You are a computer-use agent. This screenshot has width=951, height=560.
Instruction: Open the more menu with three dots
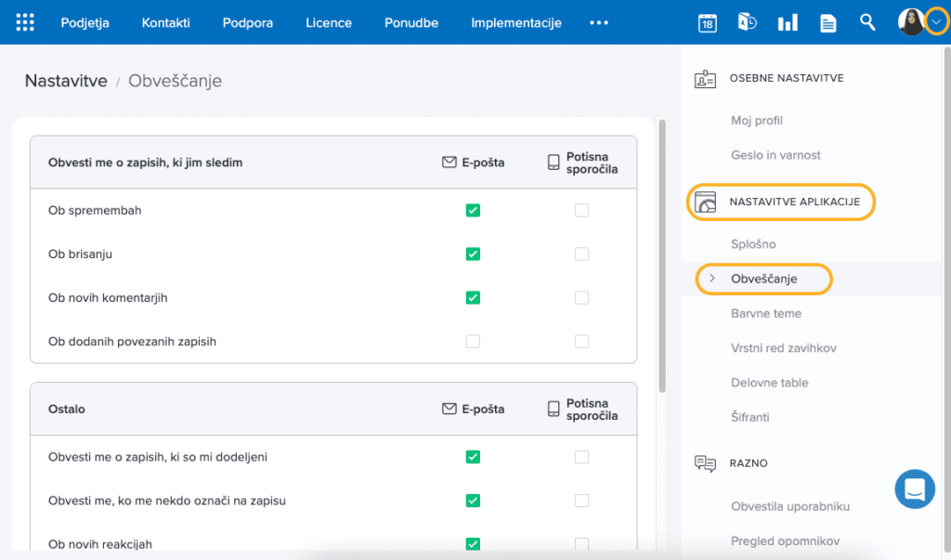pyautogui.click(x=599, y=22)
